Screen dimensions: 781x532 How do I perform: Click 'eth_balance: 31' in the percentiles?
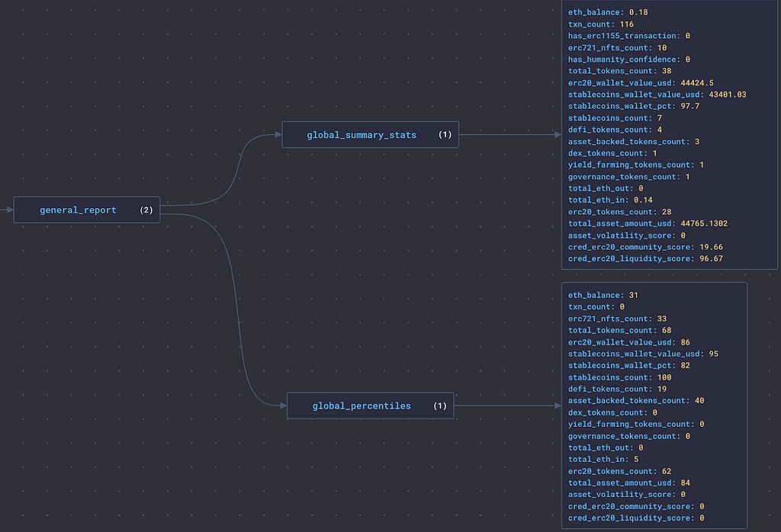click(603, 295)
